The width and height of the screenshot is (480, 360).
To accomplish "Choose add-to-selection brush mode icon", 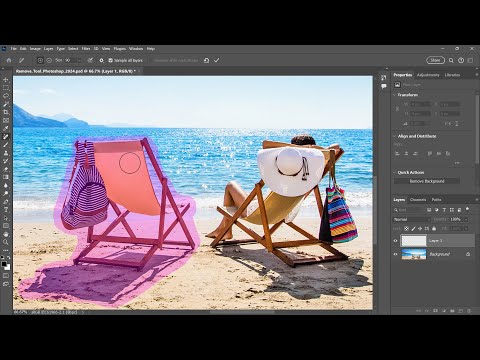I will pos(40,60).
